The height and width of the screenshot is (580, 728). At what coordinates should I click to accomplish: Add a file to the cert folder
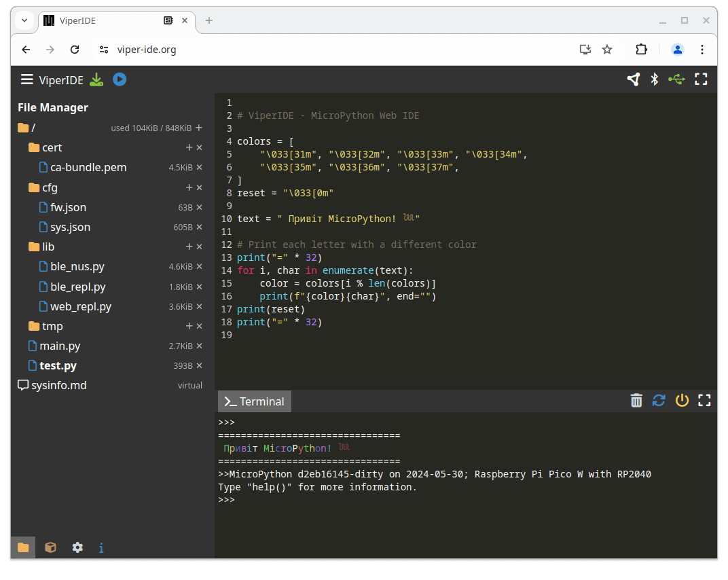pos(189,147)
